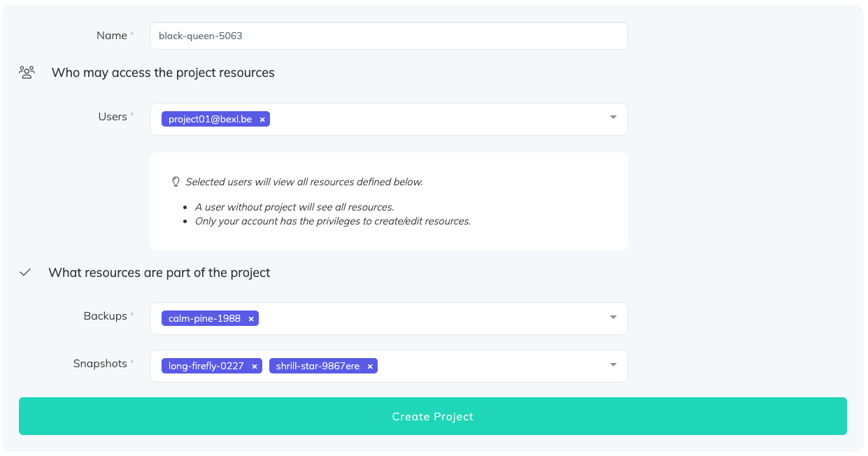This screenshot has width=868, height=456.
Task: Open the Backups dropdown arrow
Action: 613,317
